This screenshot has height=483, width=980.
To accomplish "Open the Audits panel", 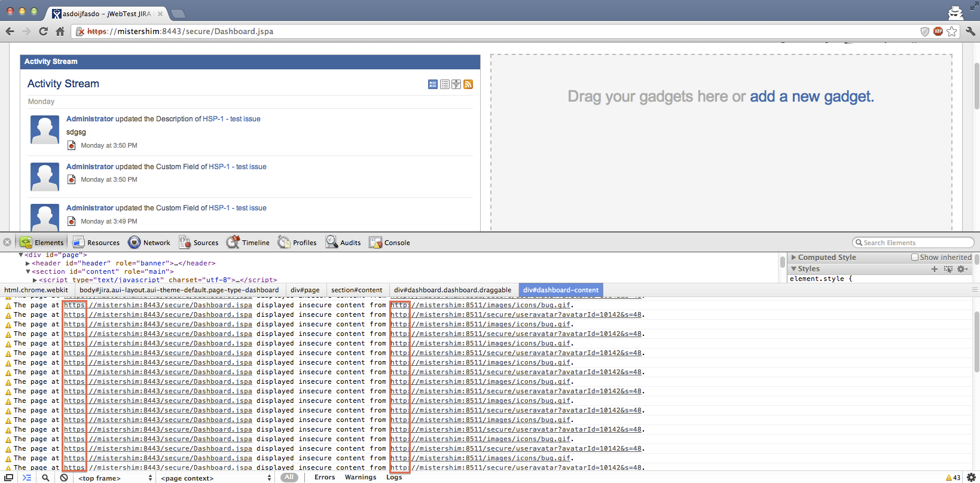I will [x=343, y=243].
